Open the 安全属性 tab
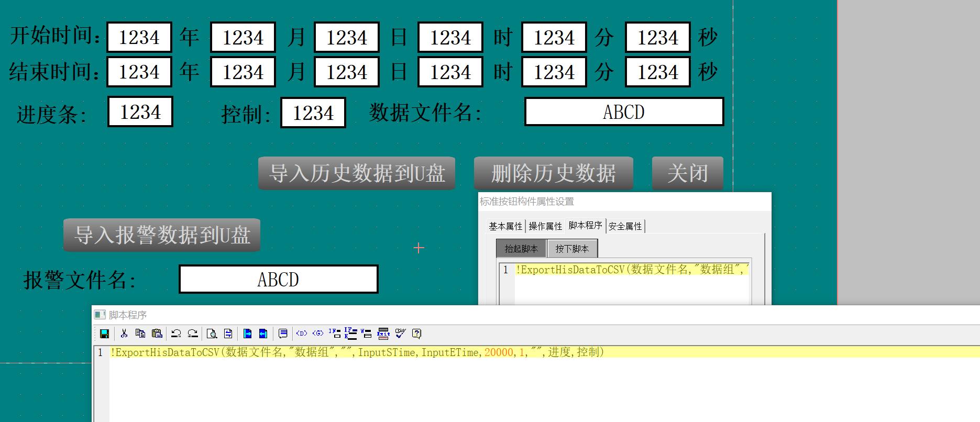Screen dimensions: 980x422 coord(625,226)
